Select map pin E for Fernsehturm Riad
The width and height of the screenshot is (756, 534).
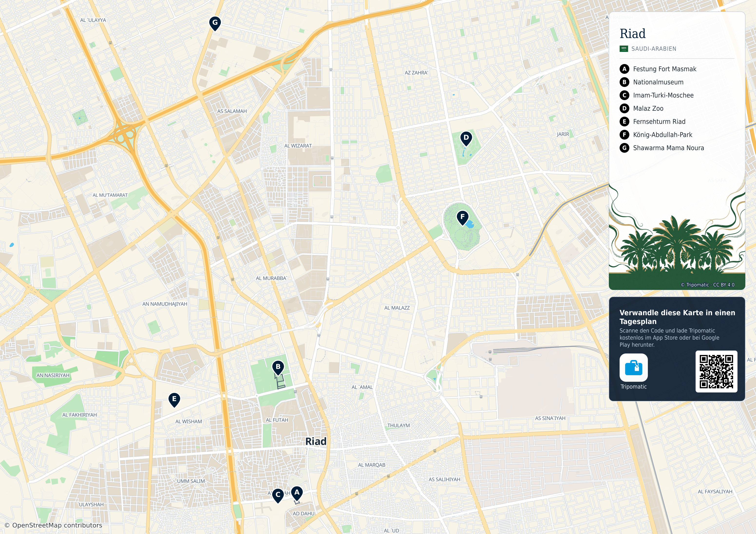[x=174, y=400]
